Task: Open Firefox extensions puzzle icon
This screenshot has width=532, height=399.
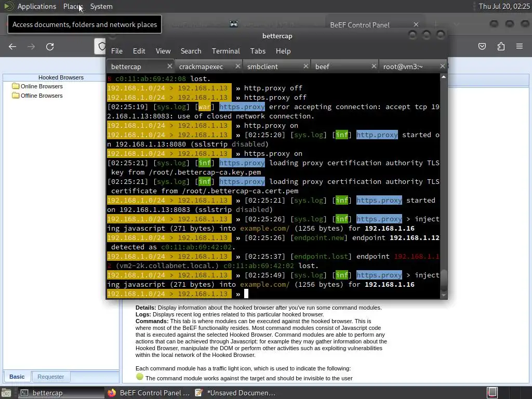Action: (501, 46)
